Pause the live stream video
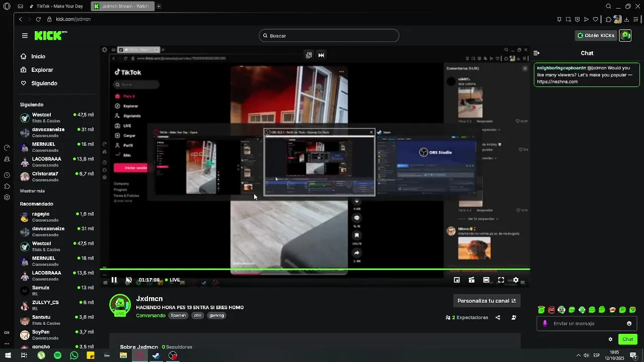Viewport: 644px width, 362px height. 114,280
